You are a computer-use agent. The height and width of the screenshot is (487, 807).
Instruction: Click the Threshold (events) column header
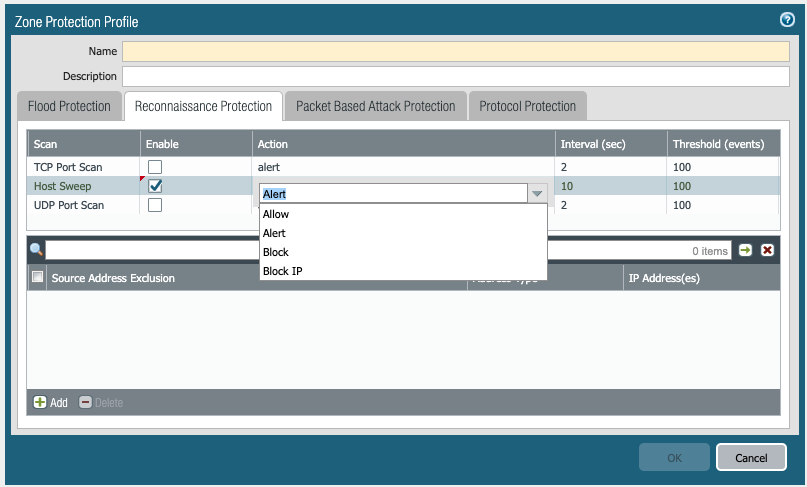tap(724, 144)
